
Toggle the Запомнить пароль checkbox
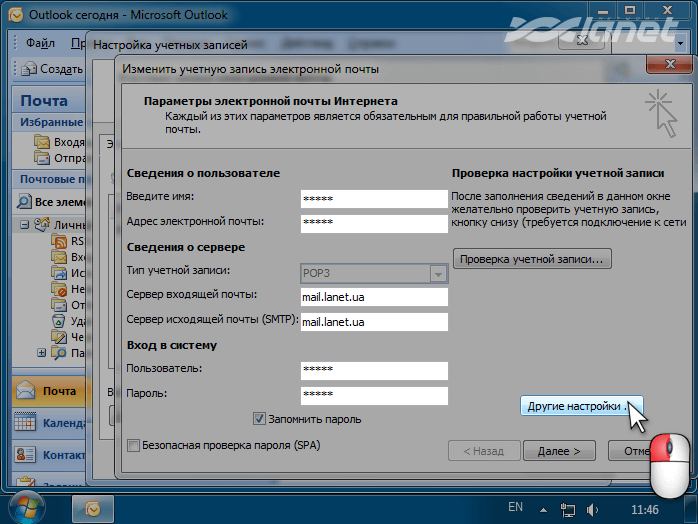[259, 419]
